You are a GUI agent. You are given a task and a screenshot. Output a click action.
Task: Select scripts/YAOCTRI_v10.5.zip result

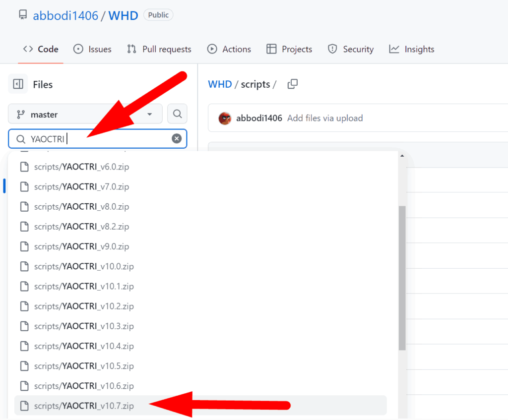click(200, 366)
